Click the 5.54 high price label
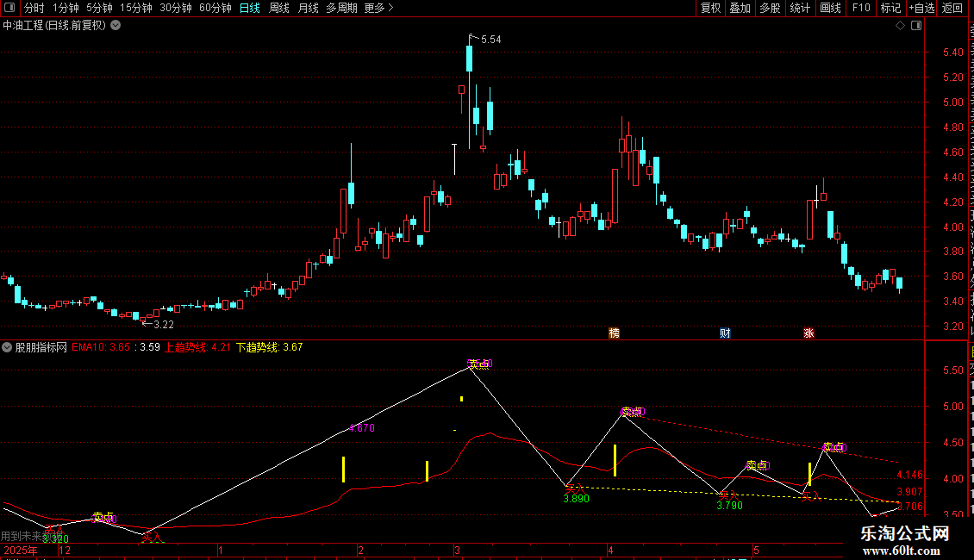Image resolution: width=974 pixels, height=560 pixels. pos(490,40)
